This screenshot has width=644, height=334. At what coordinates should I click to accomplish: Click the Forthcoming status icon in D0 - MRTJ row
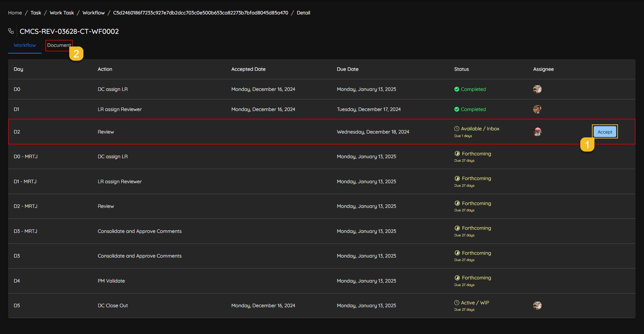(457, 154)
